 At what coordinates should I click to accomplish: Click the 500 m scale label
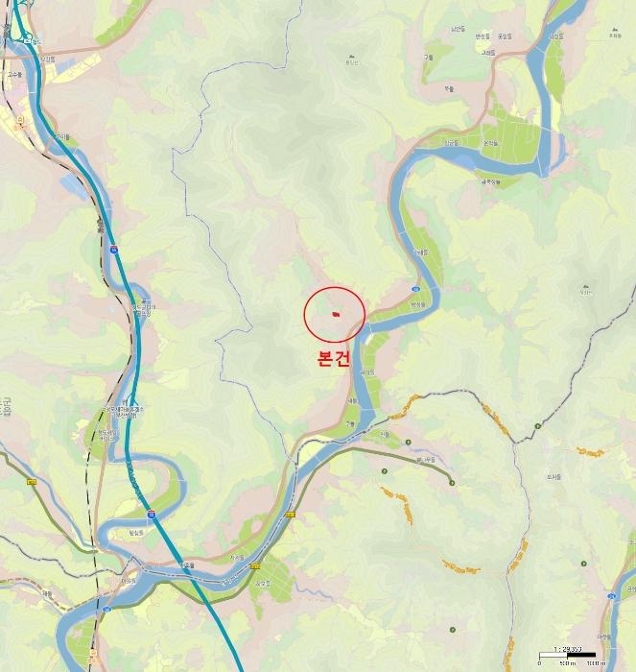[568, 663]
